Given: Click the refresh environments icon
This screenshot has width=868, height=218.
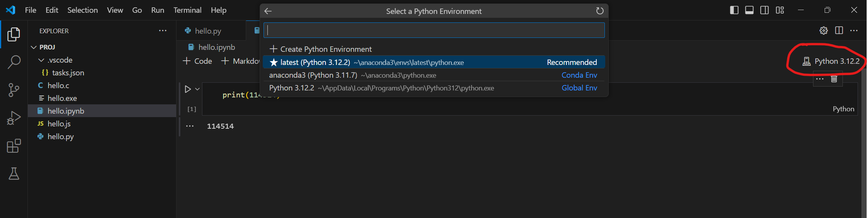Looking at the screenshot, I should point(599,11).
